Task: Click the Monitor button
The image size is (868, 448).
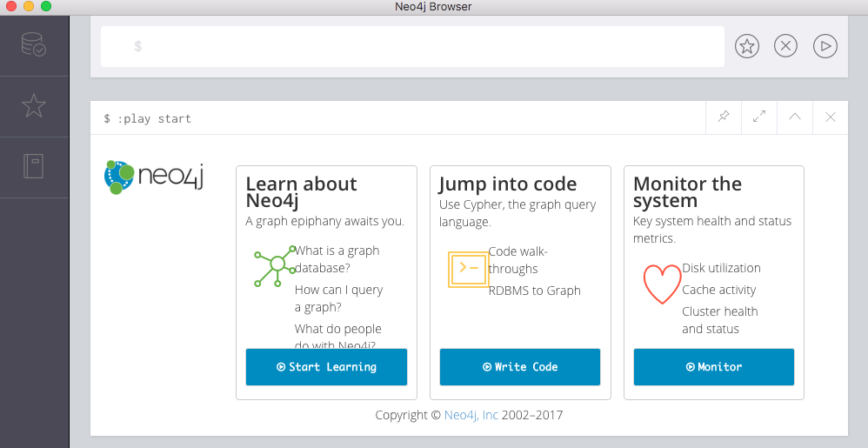Action: [x=714, y=367]
